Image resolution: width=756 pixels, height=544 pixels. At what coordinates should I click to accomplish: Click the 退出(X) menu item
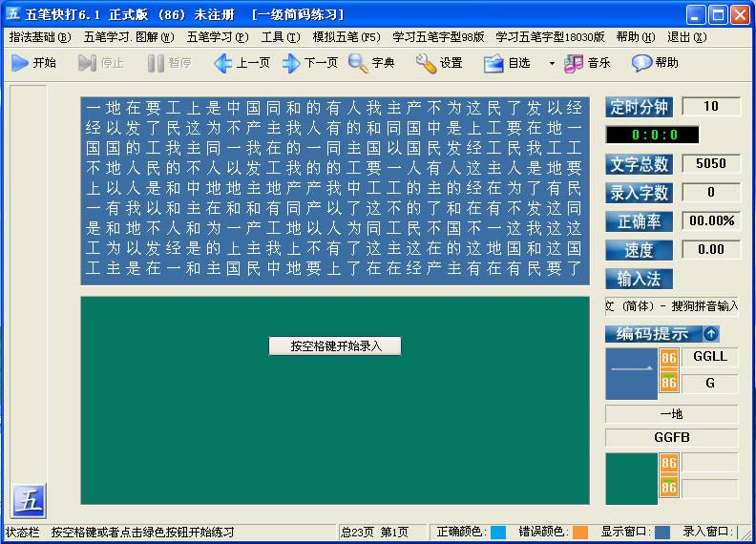687,37
